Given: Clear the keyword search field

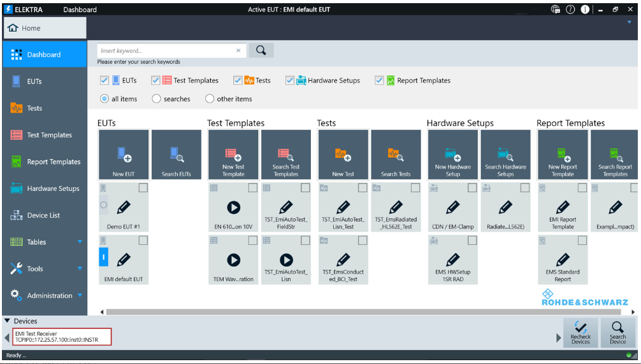Looking at the screenshot, I should coord(238,51).
